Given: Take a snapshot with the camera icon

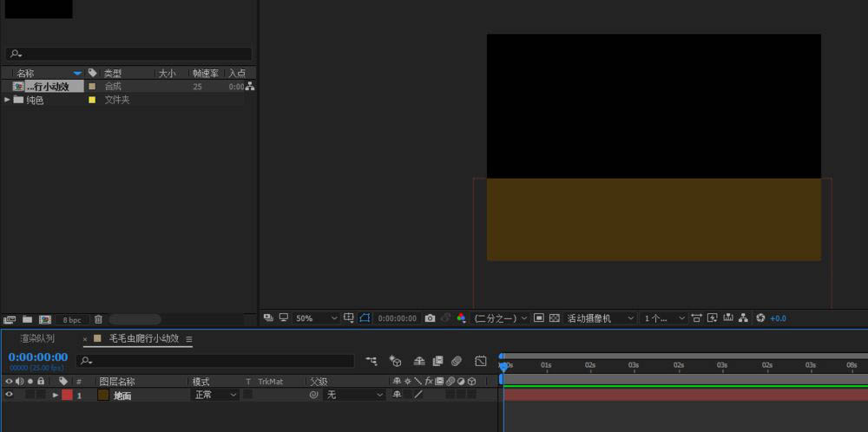Looking at the screenshot, I should pyautogui.click(x=430, y=318).
